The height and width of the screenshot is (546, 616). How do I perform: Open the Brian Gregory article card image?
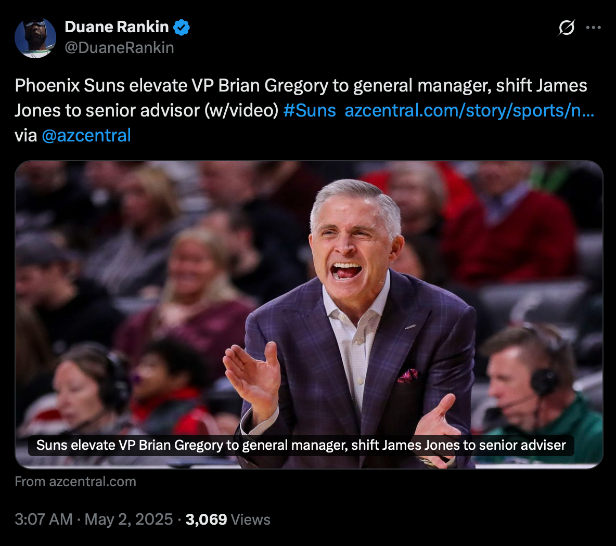(x=309, y=315)
